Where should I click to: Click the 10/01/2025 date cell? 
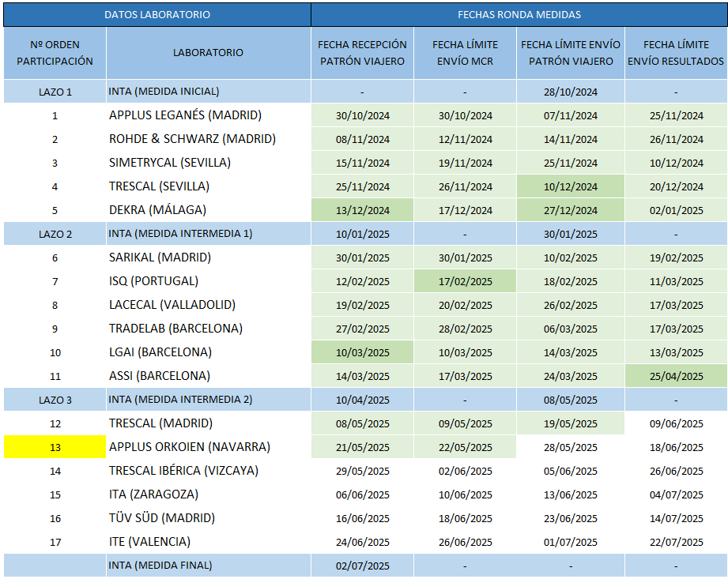(x=362, y=234)
